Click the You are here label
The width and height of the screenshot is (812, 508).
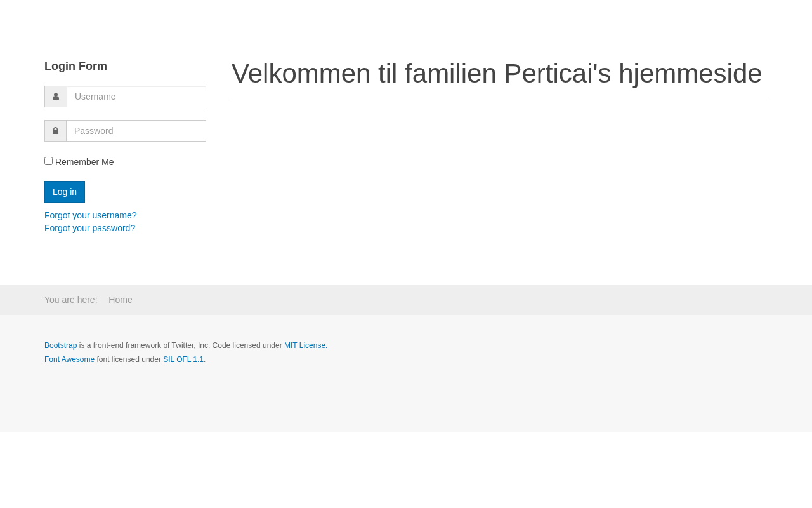click(x=70, y=300)
